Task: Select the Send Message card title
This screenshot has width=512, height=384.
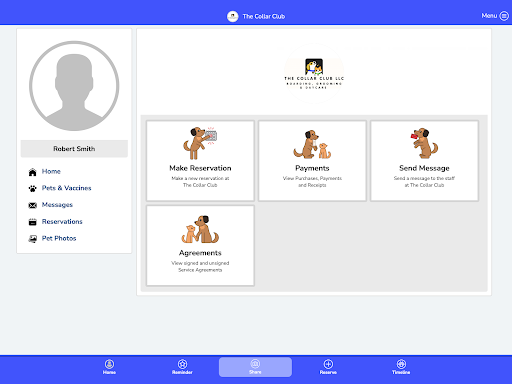Action: coord(424,168)
